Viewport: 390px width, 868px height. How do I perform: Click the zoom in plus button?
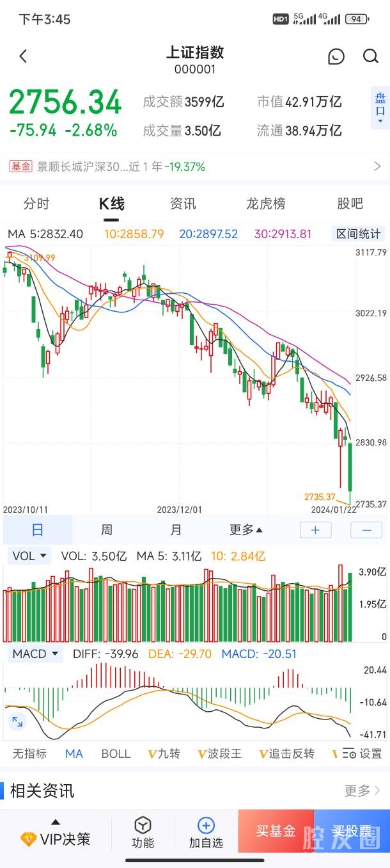pyautogui.click(x=316, y=530)
